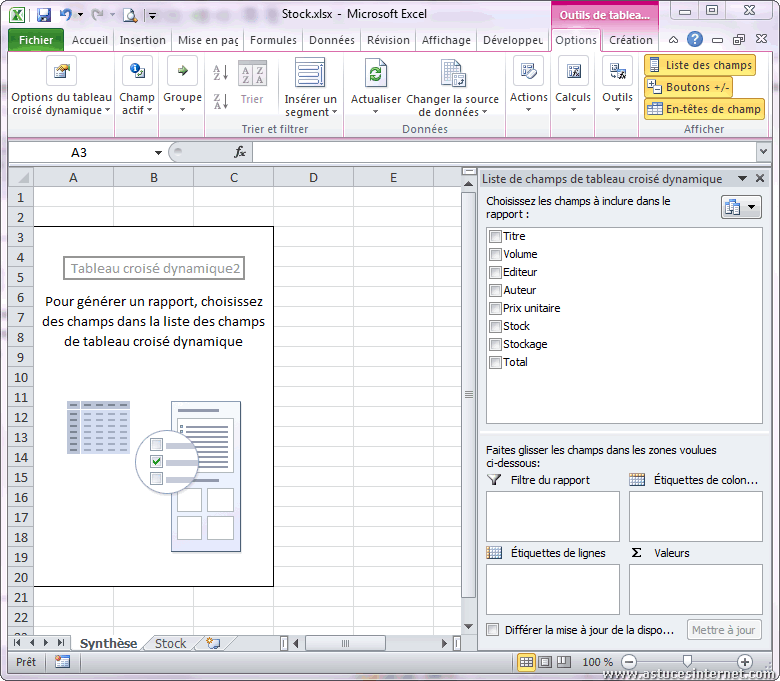The height and width of the screenshot is (681, 780).
Task: Click the Excel Help question mark icon
Action: (x=695, y=39)
